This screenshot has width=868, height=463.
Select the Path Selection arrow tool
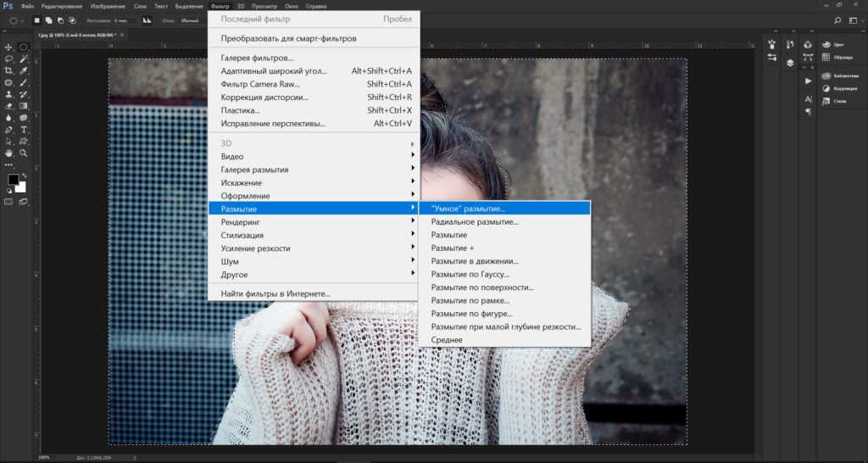coord(8,142)
